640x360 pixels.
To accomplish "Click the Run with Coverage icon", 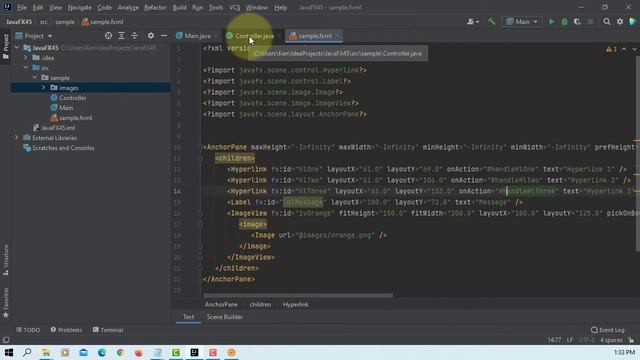I will 577,22.
